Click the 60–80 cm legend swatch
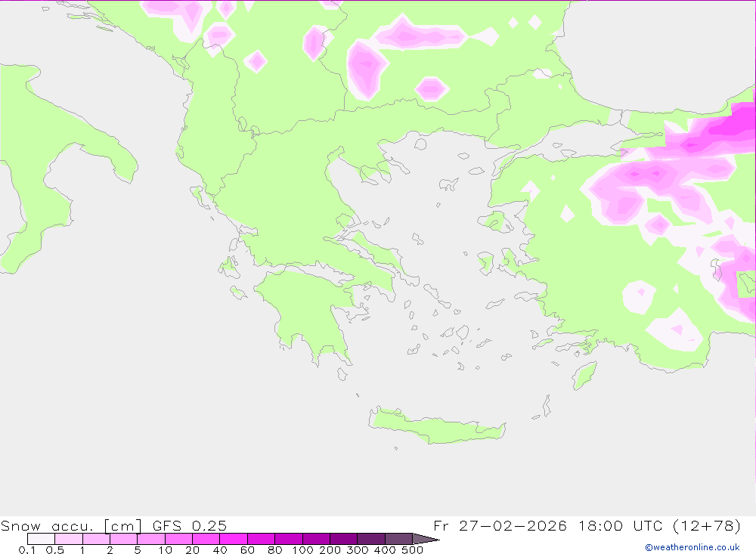Viewport: 756px width, 554px height. coord(261,539)
